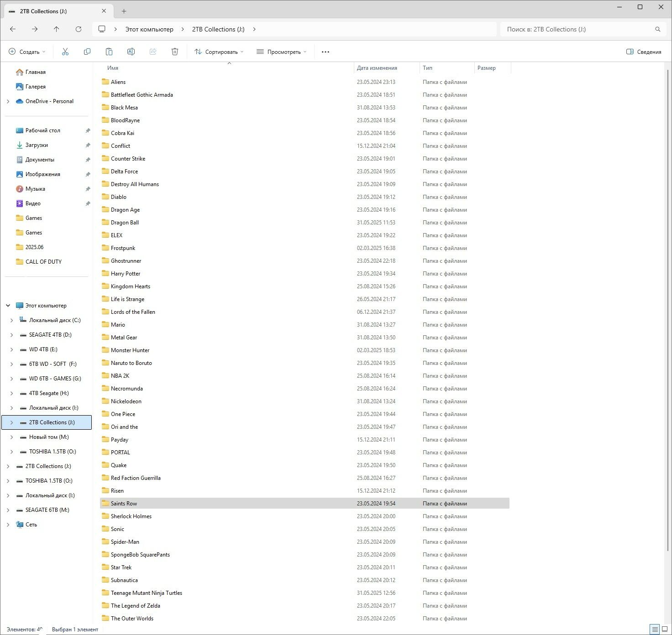Viewport: 672px width, 635px height.
Task: Refresh the current folder view
Action: pos(79,29)
